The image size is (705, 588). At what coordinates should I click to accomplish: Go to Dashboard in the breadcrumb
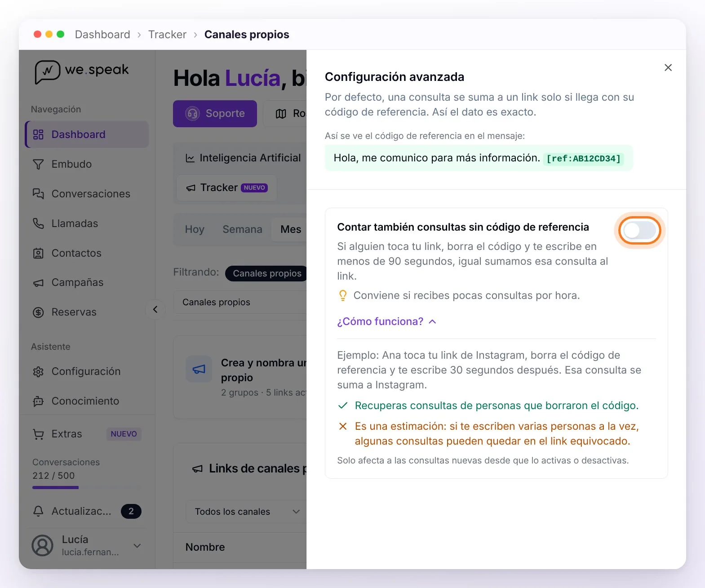coord(102,35)
